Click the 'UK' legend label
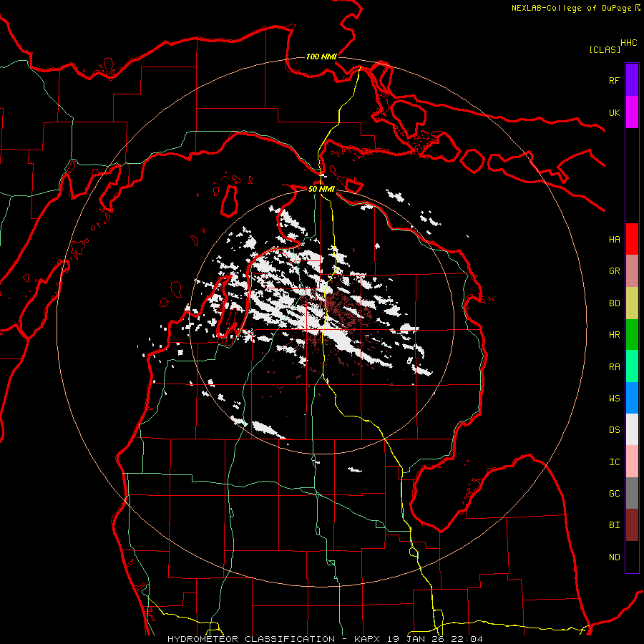Screen dimensions: 644x644 click(x=614, y=112)
